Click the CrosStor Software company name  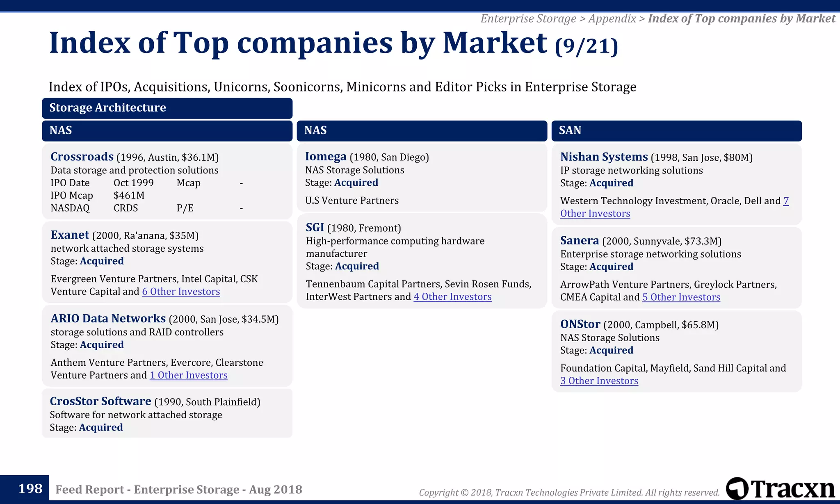click(x=100, y=401)
